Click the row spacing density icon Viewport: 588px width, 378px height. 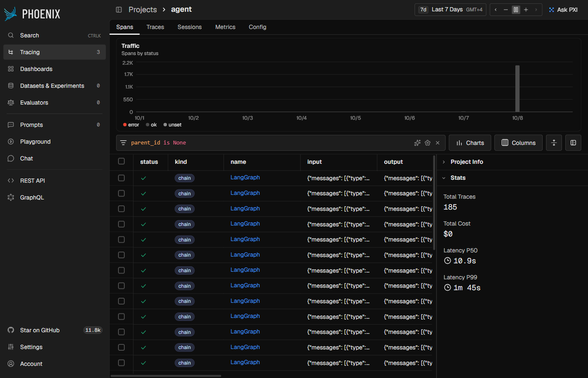pyautogui.click(x=554, y=143)
